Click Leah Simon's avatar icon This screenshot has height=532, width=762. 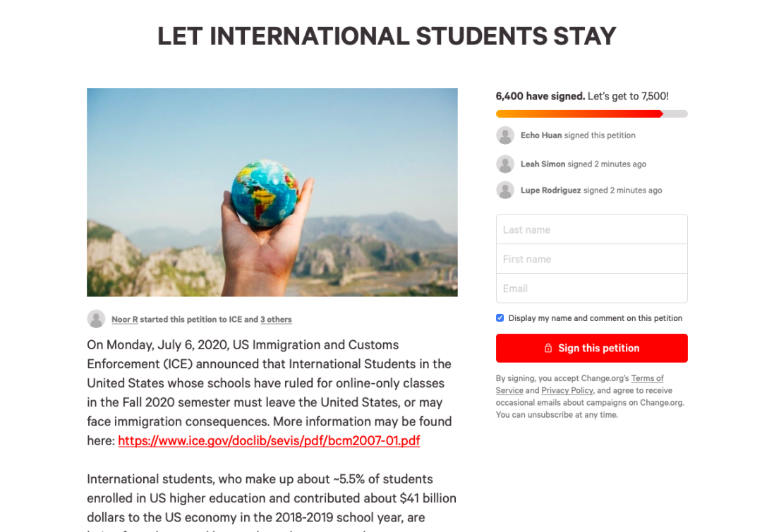pos(505,164)
